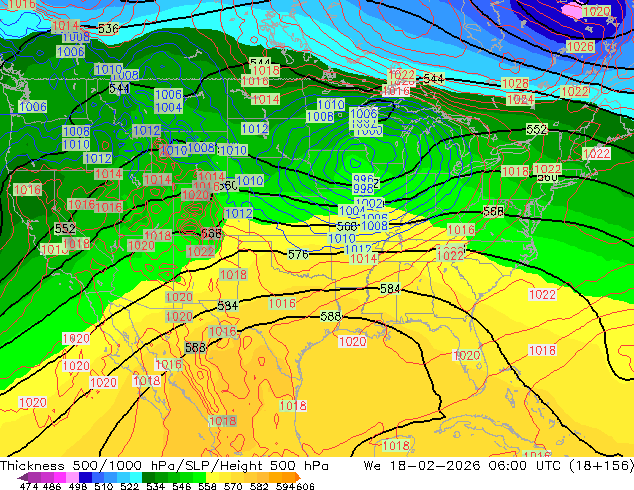Click the legend value "474"
Viewport: 634px width, 490px height.
coord(29,486)
